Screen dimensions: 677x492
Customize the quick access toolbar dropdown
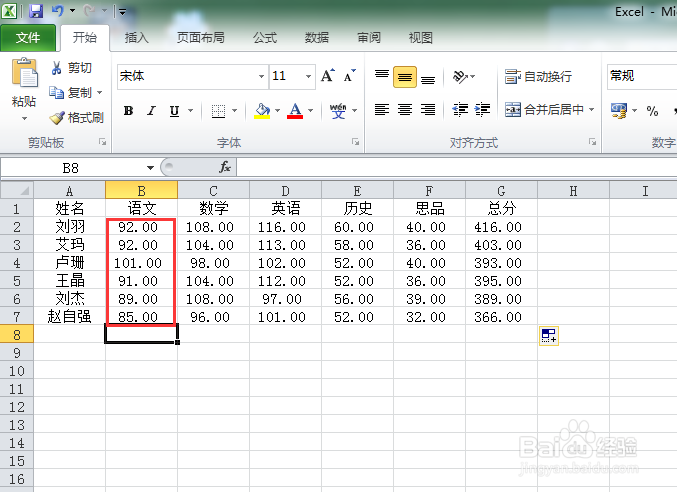[x=123, y=12]
